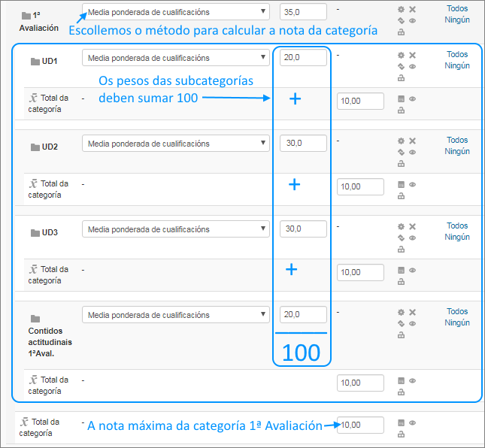Click Contidos actitudinais weight field 20,0
Image resolution: width=485 pixels, height=448 pixels.
[303, 314]
